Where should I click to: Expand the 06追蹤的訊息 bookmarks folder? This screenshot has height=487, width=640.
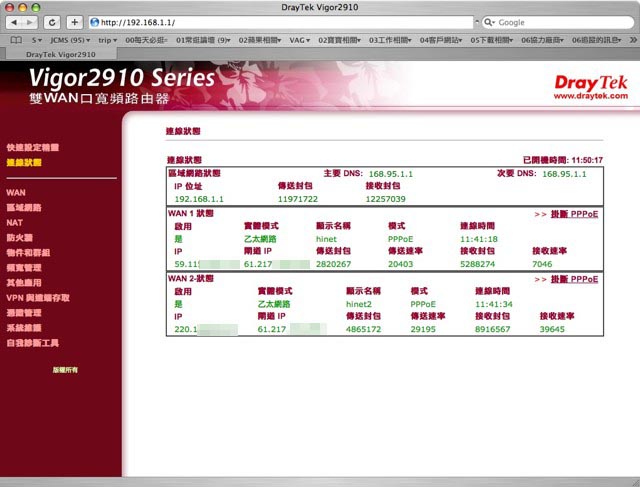596,40
